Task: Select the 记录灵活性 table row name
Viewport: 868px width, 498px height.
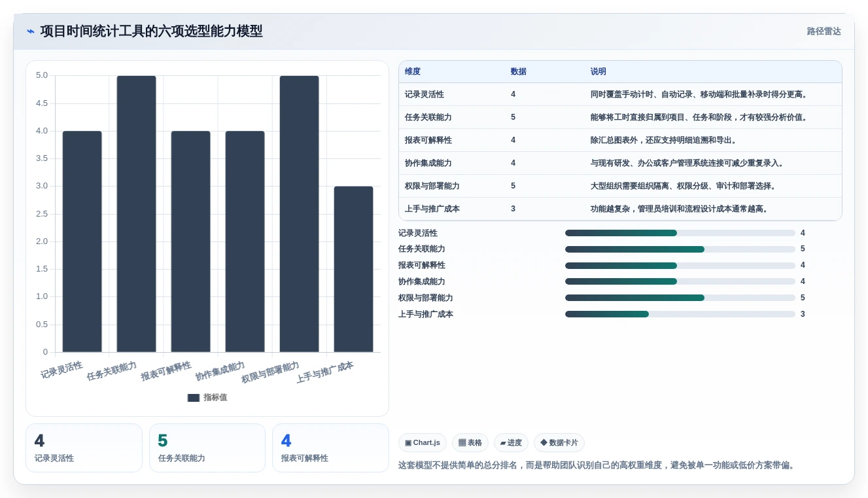Action: (x=425, y=95)
